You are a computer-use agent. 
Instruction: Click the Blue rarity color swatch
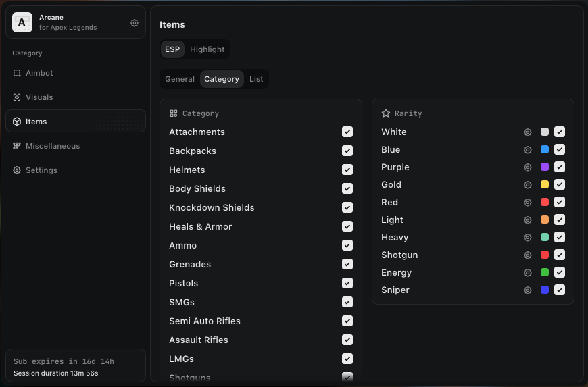pos(545,150)
